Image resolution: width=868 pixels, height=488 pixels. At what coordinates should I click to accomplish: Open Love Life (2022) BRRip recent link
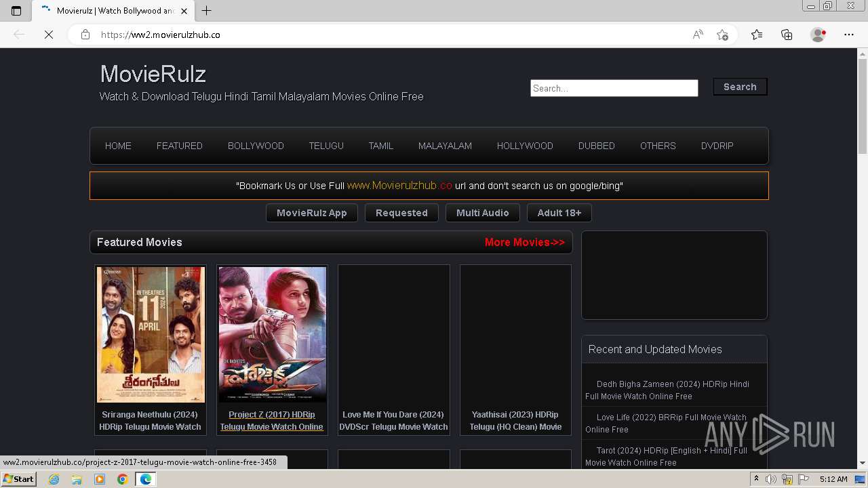[x=666, y=423]
